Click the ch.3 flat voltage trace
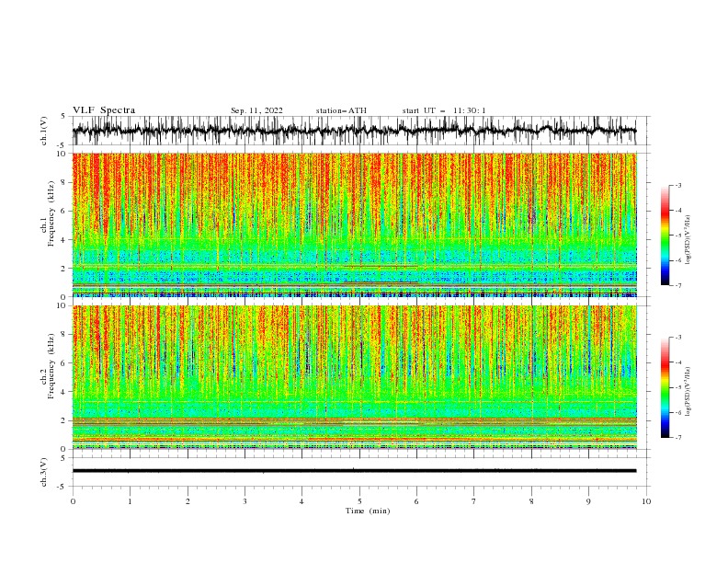The width and height of the screenshot is (728, 563). pyautogui.click(x=354, y=471)
